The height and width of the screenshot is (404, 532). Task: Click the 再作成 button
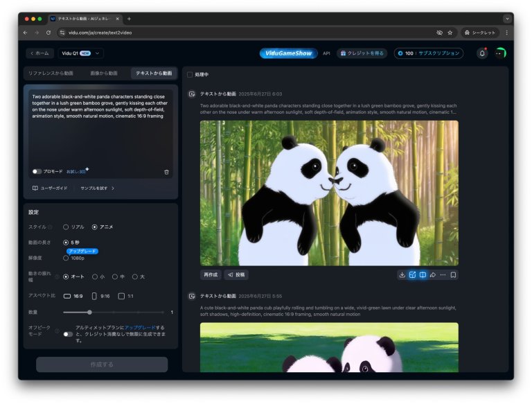click(211, 274)
